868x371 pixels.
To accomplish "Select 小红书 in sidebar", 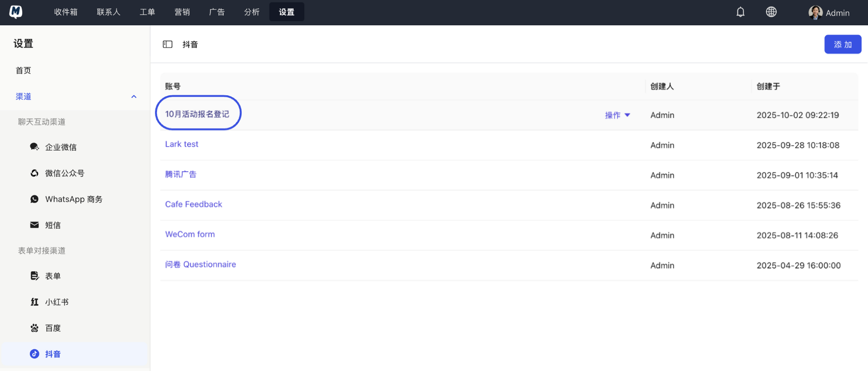I will [57, 302].
